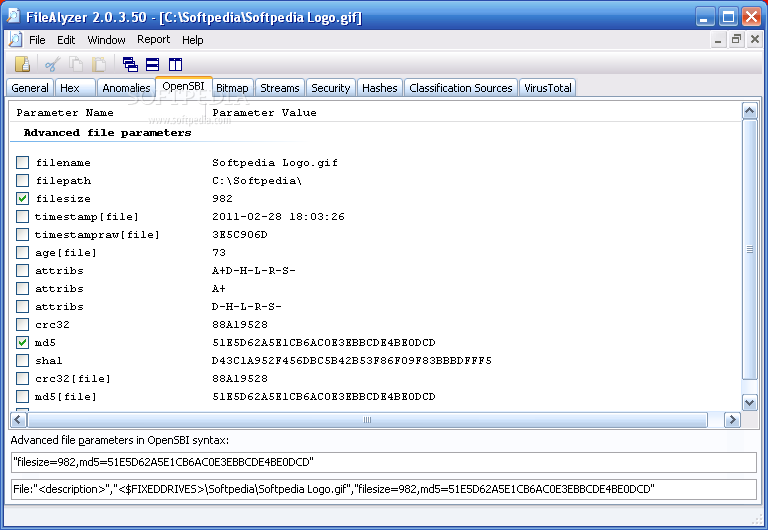Switch to the Hex tab

click(75, 88)
